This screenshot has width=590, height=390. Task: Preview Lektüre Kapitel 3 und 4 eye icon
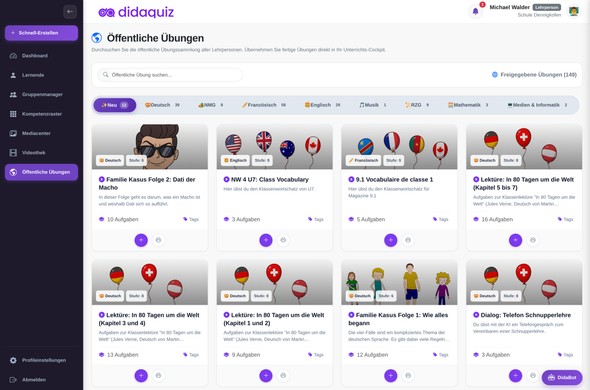(158, 375)
